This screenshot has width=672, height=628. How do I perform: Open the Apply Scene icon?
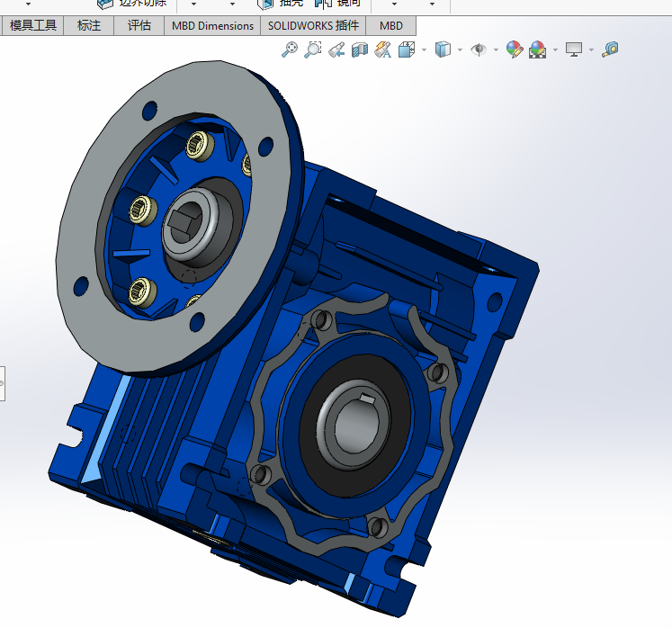click(538, 49)
